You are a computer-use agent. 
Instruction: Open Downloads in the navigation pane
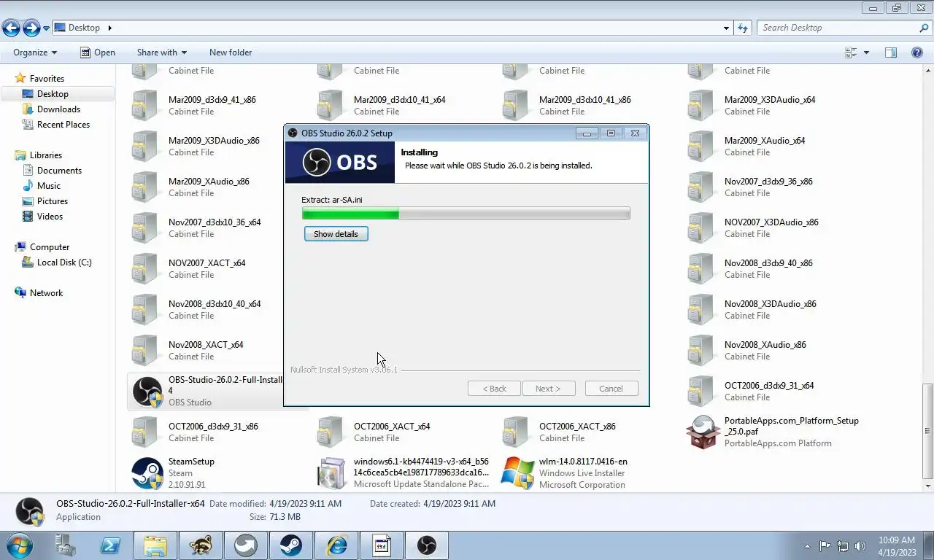coord(58,109)
